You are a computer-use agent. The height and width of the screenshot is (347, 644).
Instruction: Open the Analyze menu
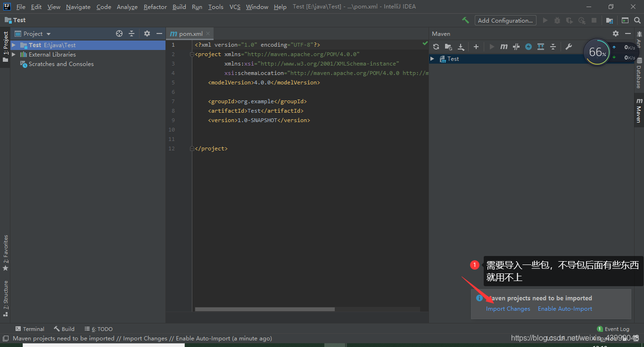127,7
